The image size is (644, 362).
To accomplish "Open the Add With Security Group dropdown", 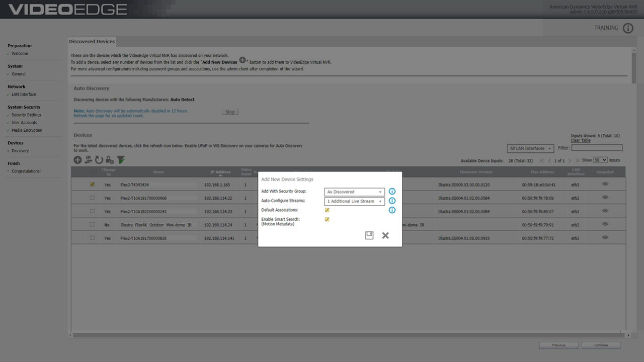I will pos(354,192).
